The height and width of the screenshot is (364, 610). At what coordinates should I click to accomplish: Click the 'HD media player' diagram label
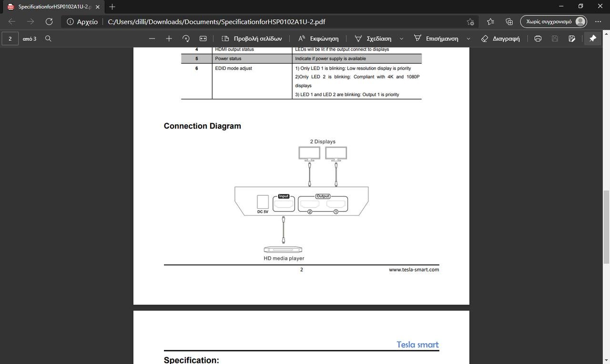pos(284,258)
